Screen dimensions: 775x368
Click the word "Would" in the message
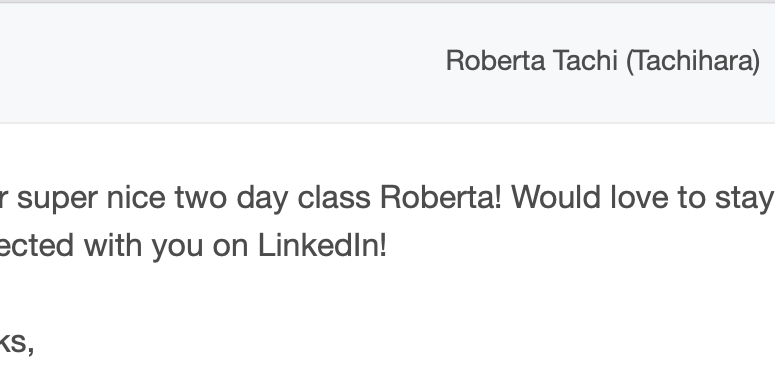tap(556, 197)
